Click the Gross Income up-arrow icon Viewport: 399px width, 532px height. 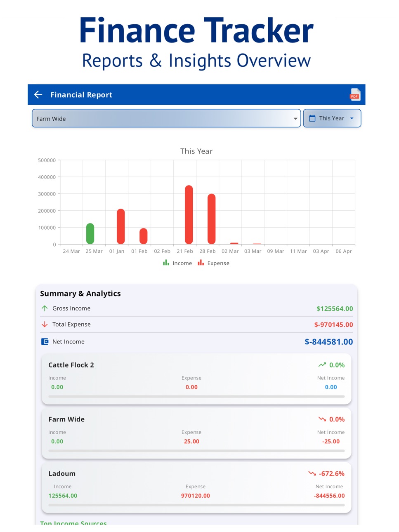point(45,308)
